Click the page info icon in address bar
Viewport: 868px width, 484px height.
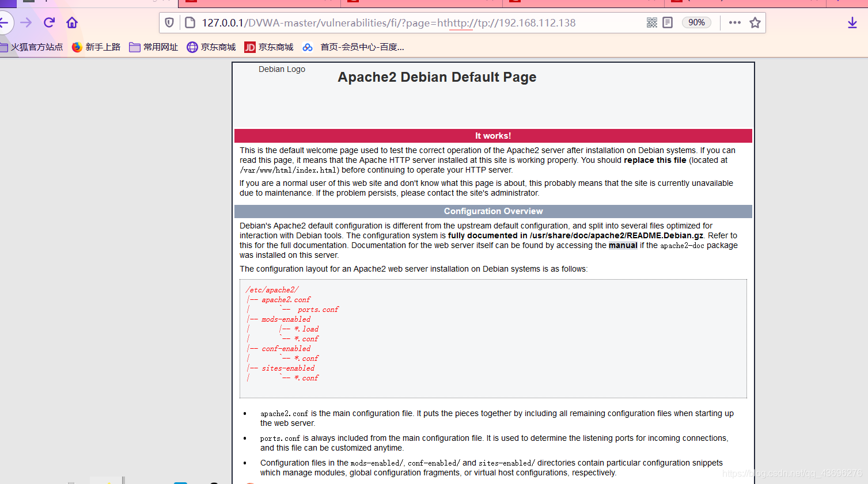(x=190, y=22)
